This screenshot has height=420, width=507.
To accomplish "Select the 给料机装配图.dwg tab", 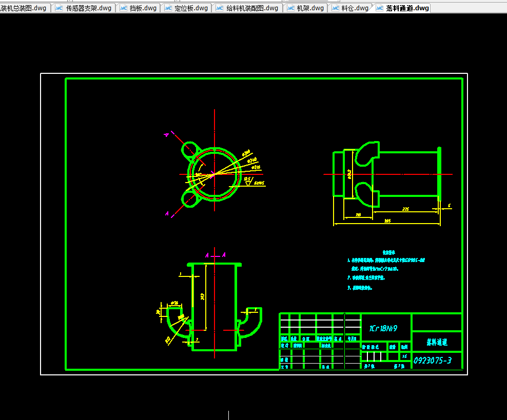I will coord(247,8).
